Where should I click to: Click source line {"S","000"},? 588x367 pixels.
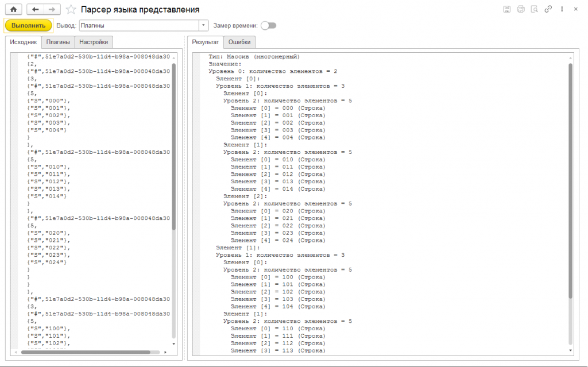tap(49, 101)
